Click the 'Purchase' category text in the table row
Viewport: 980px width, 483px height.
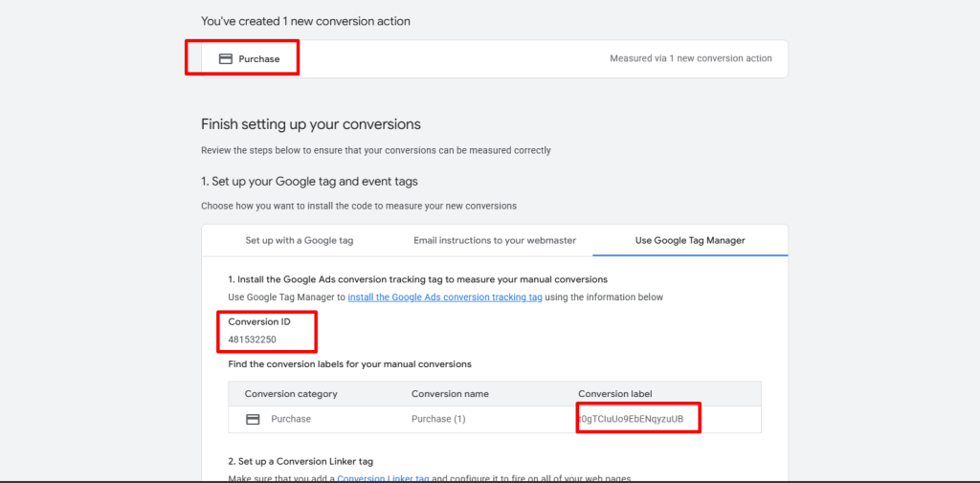coord(291,419)
